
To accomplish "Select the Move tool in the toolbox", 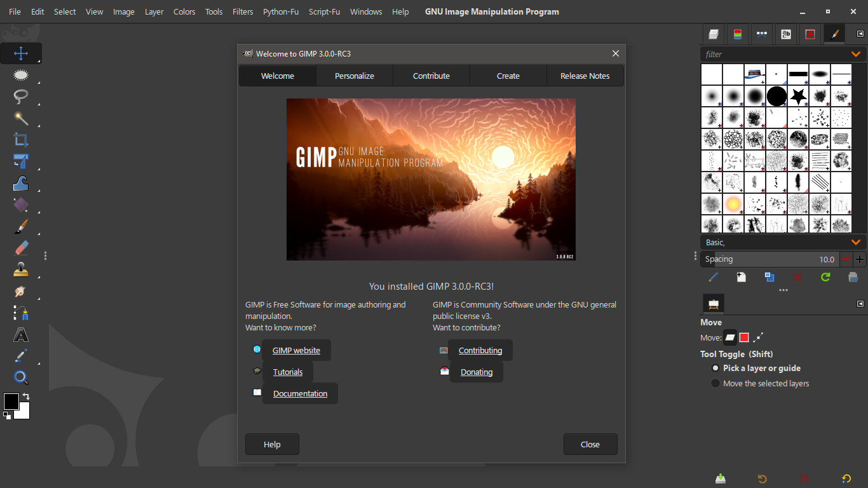I will point(21,53).
